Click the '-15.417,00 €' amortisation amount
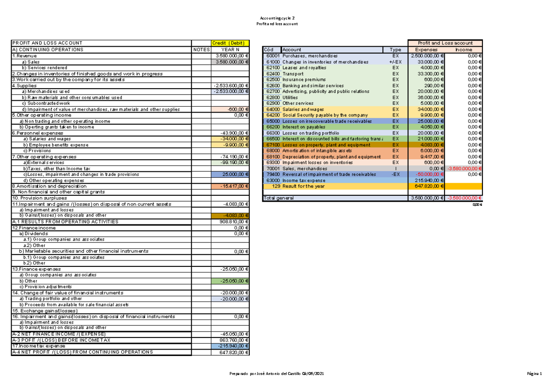 [230, 186]
